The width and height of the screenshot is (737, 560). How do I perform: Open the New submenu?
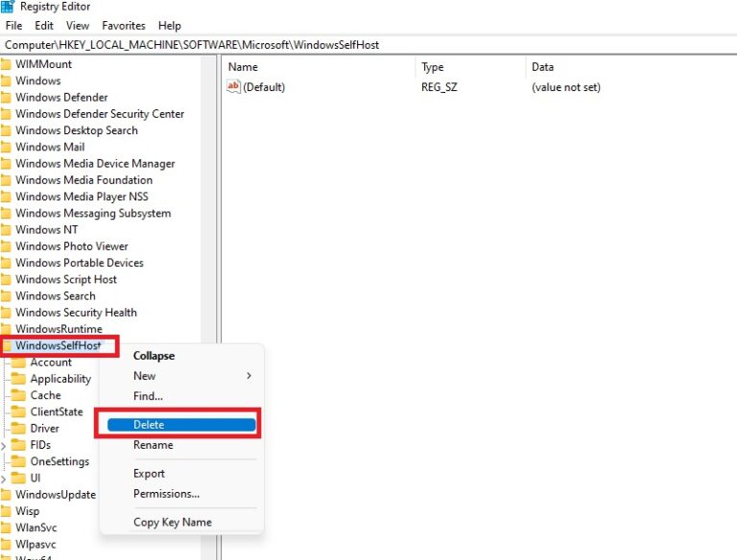144,376
